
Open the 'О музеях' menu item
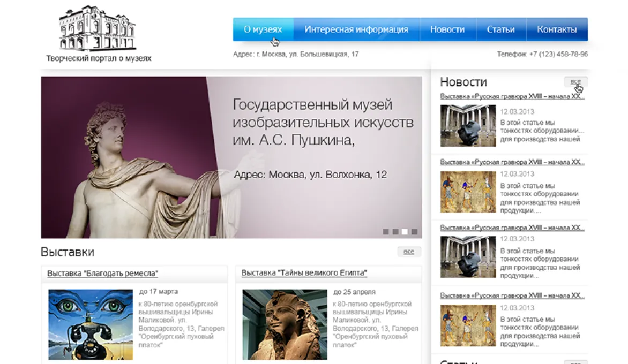(263, 29)
